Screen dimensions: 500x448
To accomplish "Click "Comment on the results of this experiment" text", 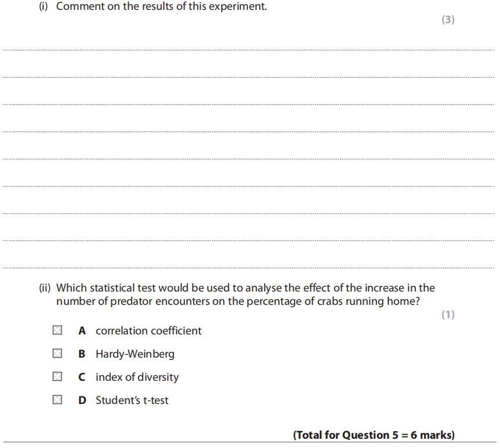I will tap(161, 8).
